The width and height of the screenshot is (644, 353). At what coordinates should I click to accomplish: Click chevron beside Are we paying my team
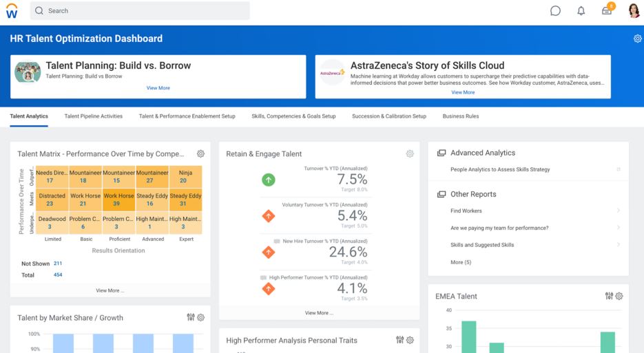coord(618,227)
